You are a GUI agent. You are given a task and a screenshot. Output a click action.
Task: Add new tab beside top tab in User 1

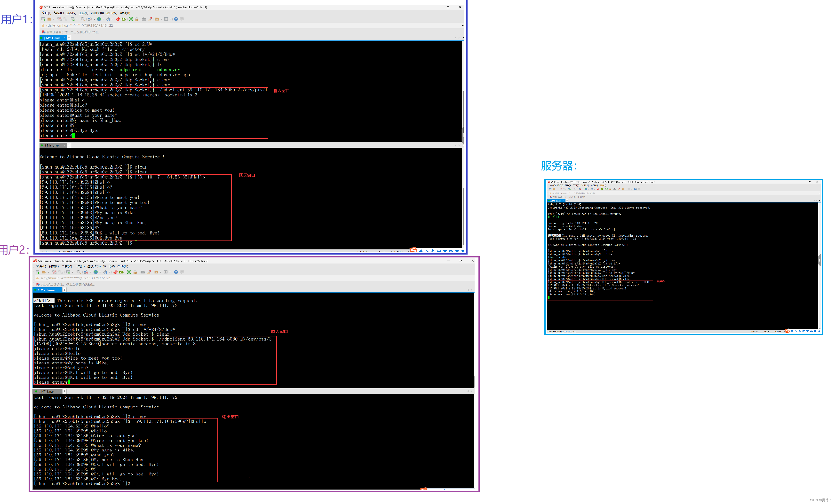[x=69, y=38]
